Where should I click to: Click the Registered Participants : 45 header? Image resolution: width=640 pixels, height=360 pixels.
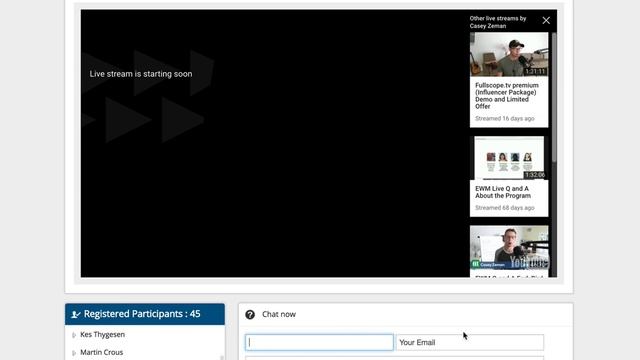pyautogui.click(x=145, y=314)
